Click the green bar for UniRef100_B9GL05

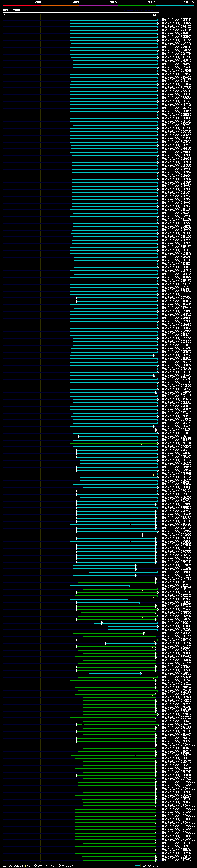click(x=109, y=633)
